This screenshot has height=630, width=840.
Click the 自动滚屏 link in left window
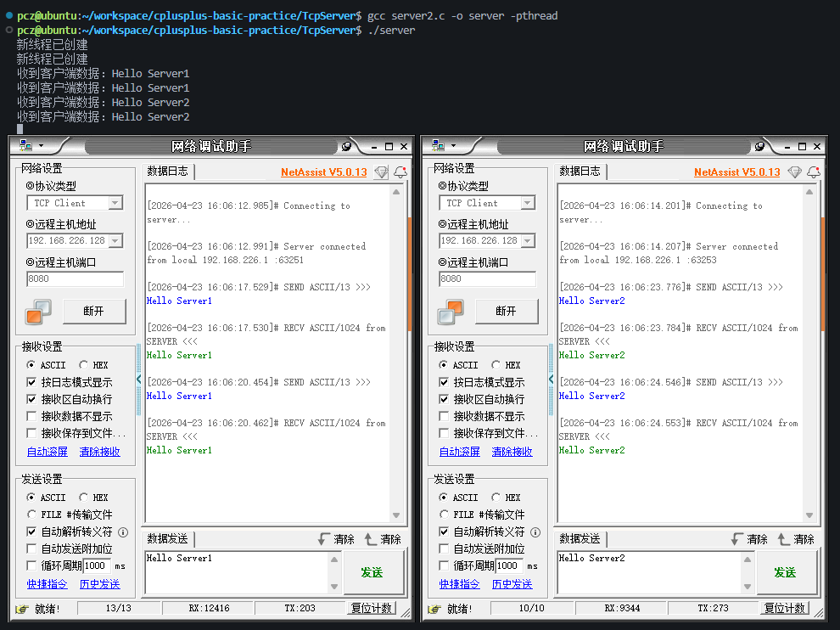click(x=48, y=452)
